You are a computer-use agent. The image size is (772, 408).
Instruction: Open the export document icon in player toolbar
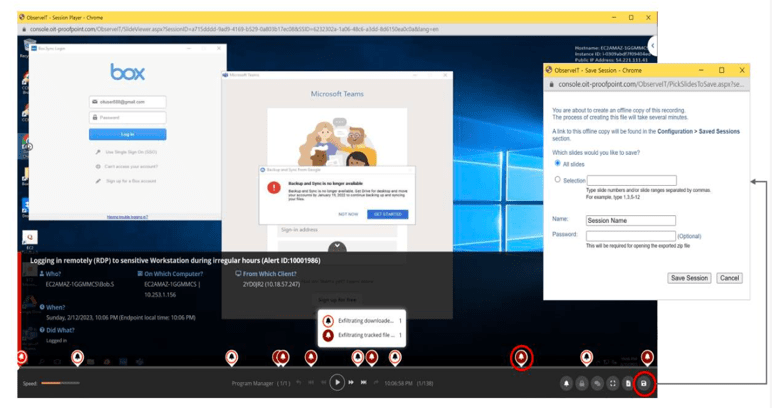pos(628,383)
